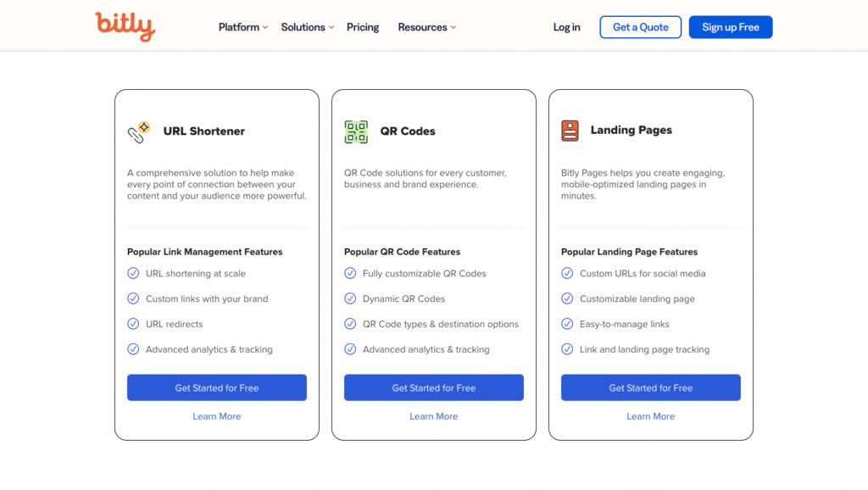Image resolution: width=868 pixels, height=490 pixels.
Task: Click Popular Link Management Features text
Action: (205, 252)
